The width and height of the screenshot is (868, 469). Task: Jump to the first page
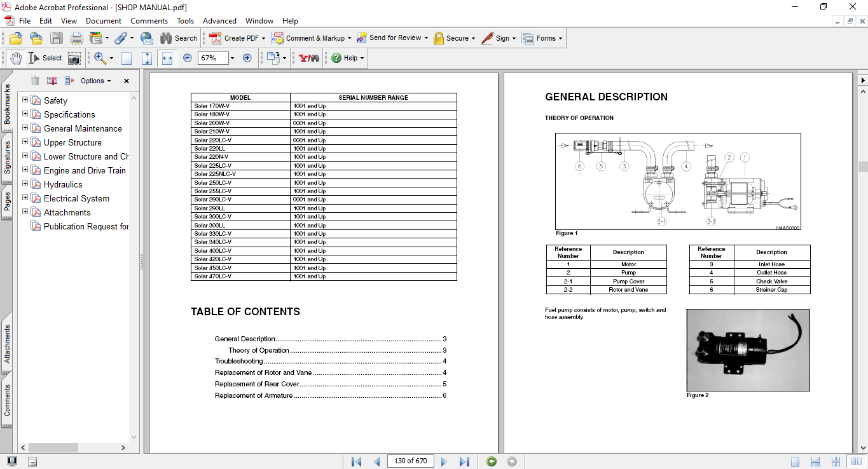click(x=357, y=461)
